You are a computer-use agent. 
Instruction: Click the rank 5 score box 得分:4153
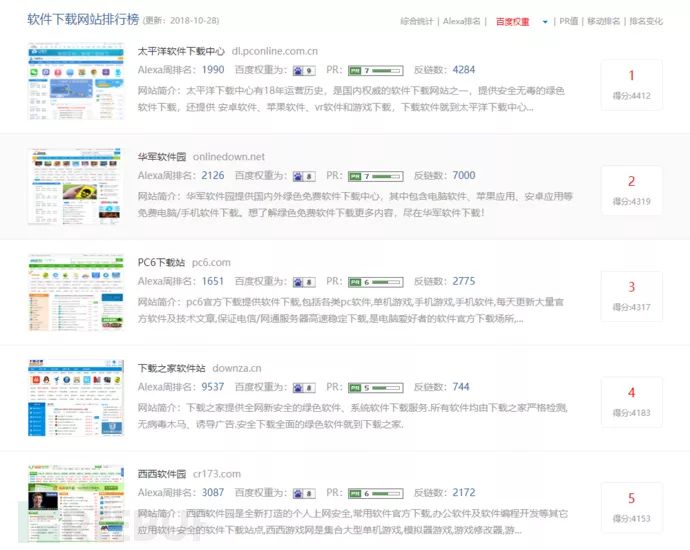click(631, 507)
